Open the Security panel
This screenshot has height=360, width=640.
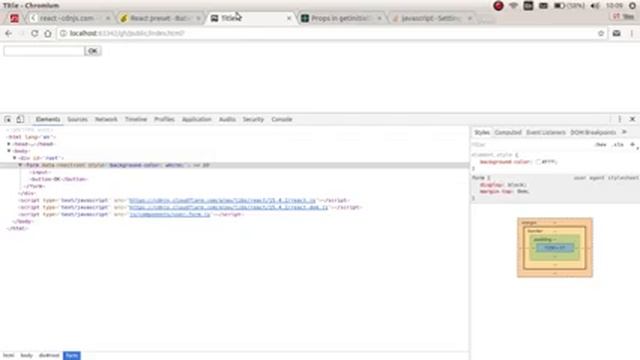click(253, 119)
